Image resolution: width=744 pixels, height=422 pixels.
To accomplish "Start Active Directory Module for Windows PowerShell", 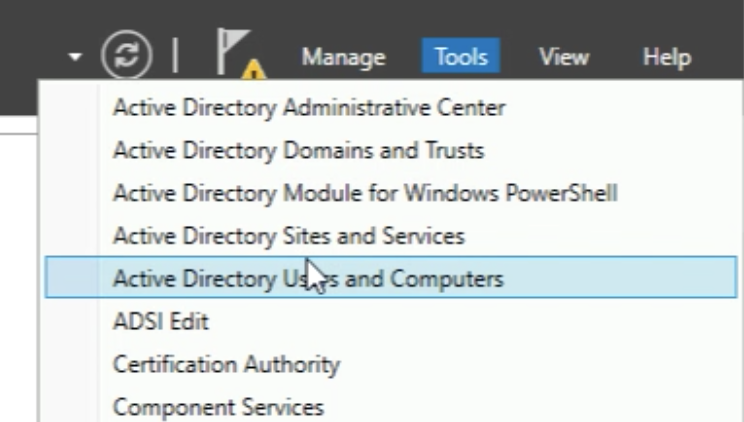I will coord(364,193).
